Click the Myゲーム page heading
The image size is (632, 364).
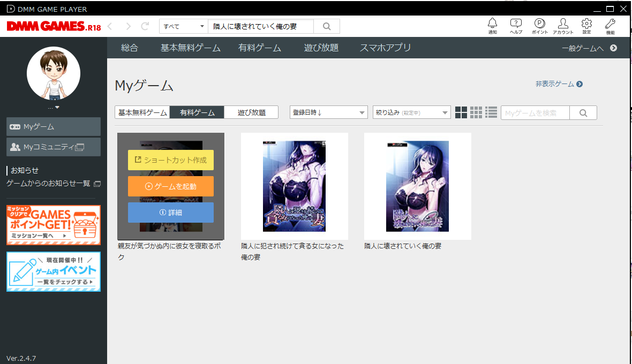tap(144, 86)
